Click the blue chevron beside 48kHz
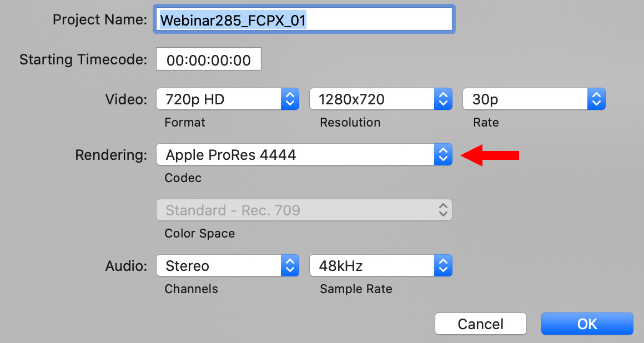 coord(443,265)
